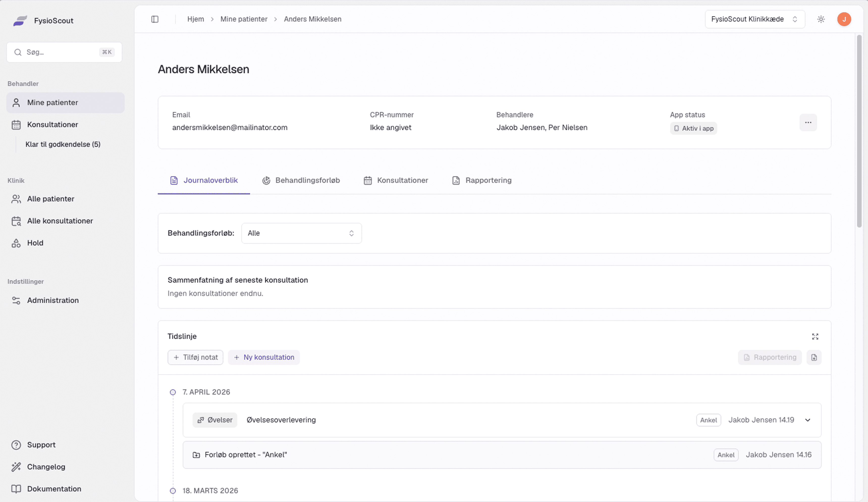Click the export document icon button
The width and height of the screenshot is (868, 502).
click(814, 357)
